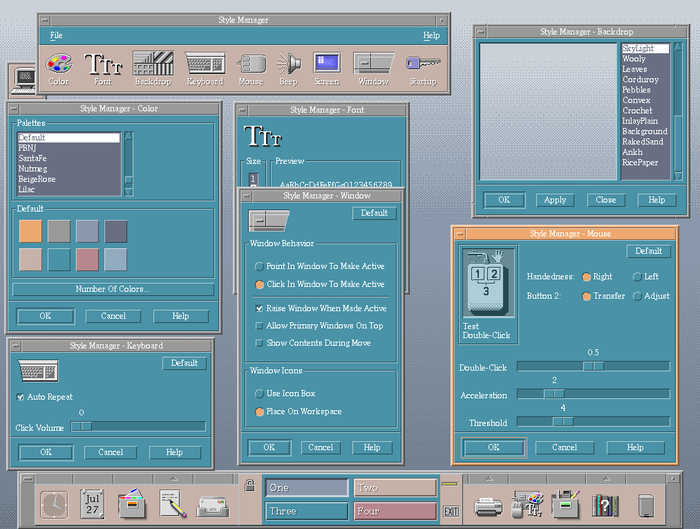Switch to workspace Two
700x529 pixels.
(x=394, y=488)
